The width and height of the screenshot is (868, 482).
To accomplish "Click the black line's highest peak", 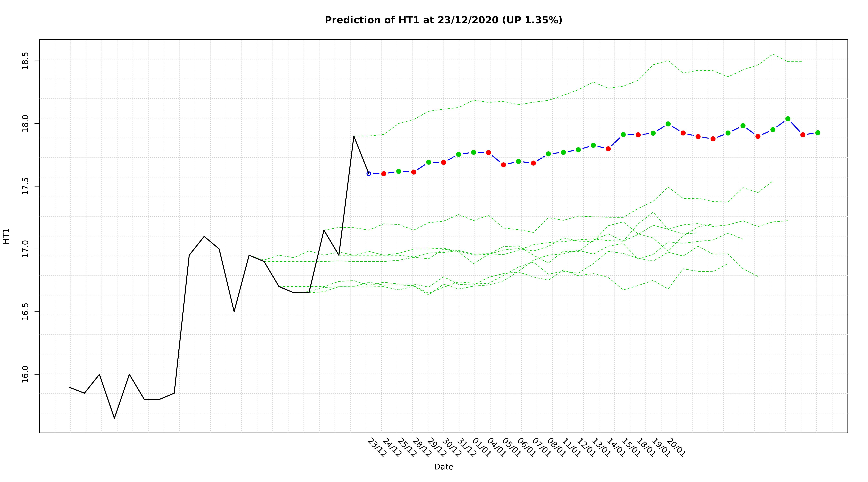I will [x=354, y=136].
